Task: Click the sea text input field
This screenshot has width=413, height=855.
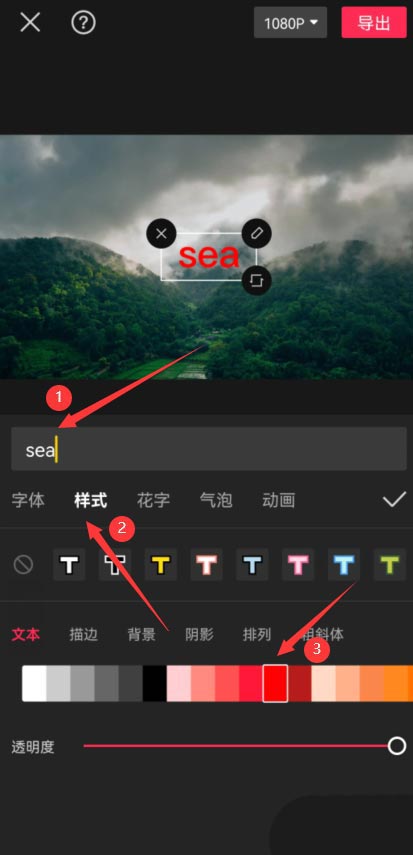Action: click(209, 449)
